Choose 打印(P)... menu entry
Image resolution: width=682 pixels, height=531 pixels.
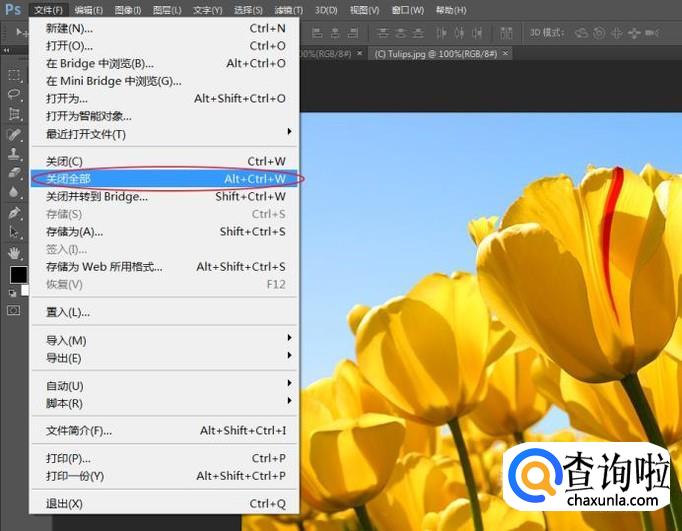164,458
